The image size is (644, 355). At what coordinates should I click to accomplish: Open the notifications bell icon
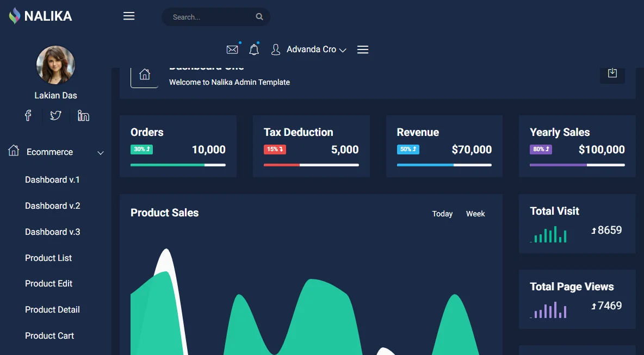point(254,49)
